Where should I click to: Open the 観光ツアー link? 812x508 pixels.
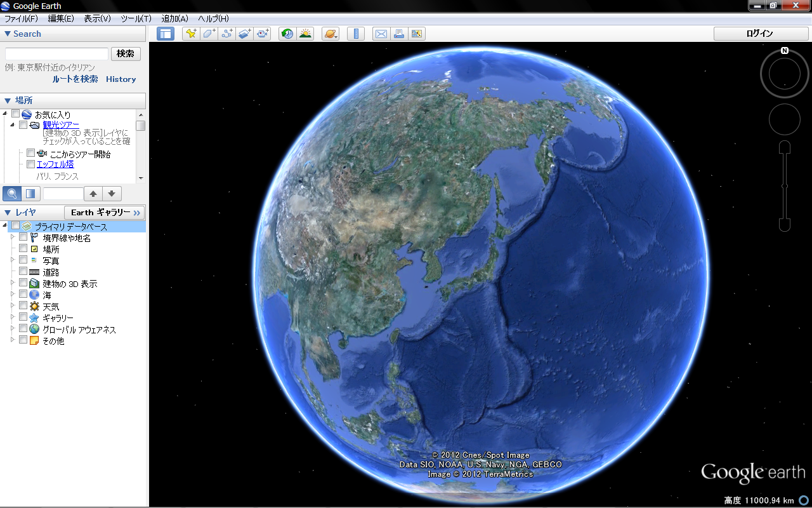point(61,125)
